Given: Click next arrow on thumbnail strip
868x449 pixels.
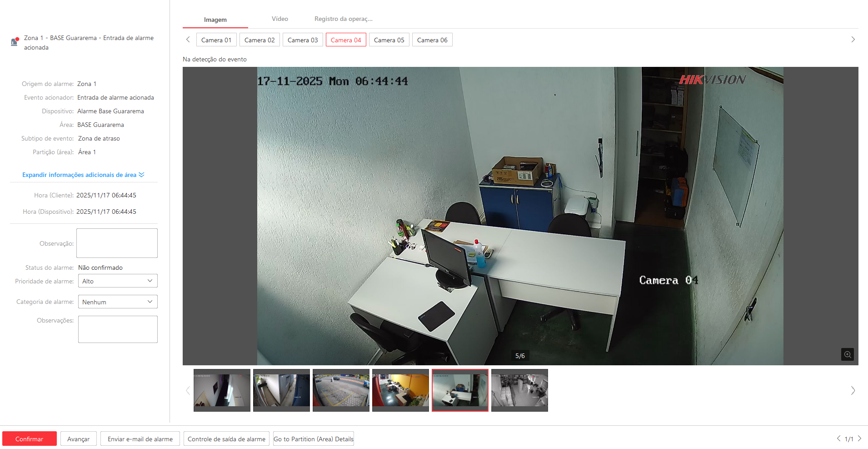Looking at the screenshot, I should coord(853,391).
